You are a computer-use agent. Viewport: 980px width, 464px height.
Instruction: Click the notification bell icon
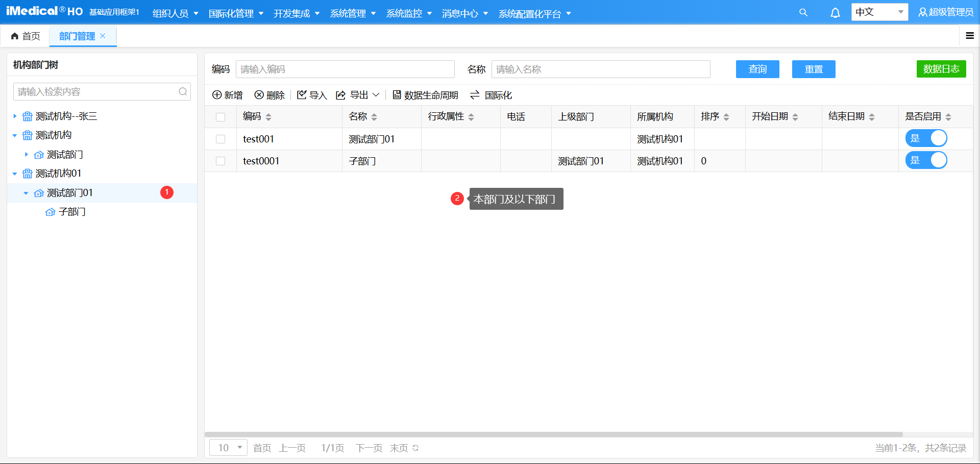tap(836, 12)
